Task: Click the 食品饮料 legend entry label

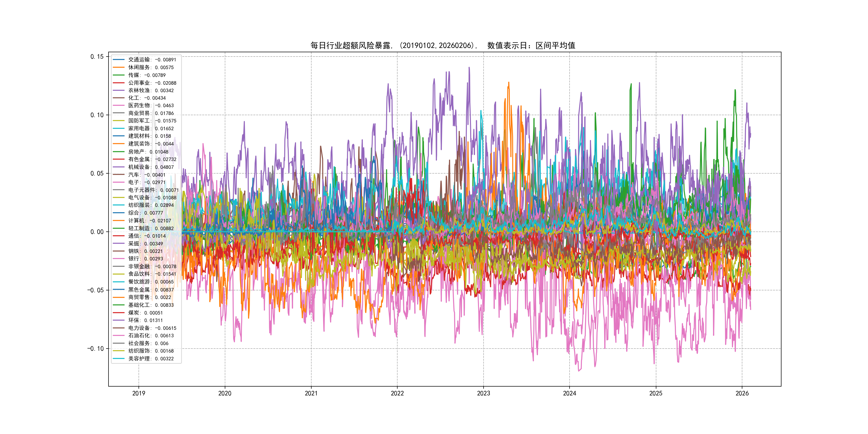Action: (x=152, y=274)
